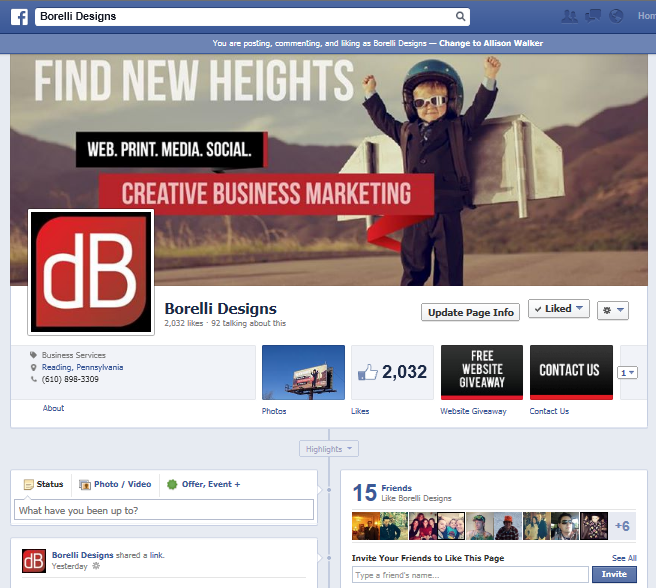
Task: Click the Facebook search box
Action: pos(252,17)
